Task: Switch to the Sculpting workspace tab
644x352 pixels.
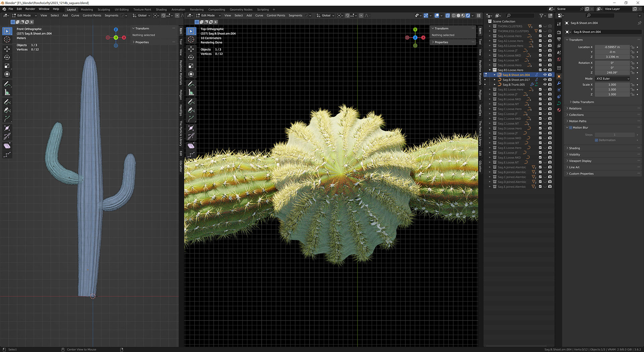Action: 104,9
